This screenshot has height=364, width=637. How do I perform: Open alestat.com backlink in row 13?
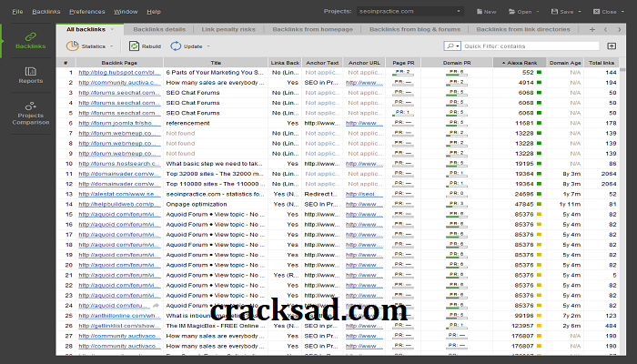[119, 194]
